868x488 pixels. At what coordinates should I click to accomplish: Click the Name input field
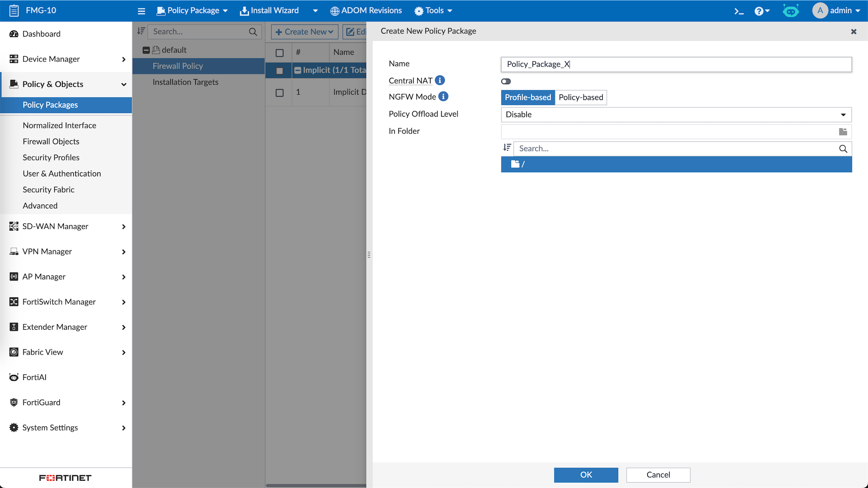(x=676, y=64)
